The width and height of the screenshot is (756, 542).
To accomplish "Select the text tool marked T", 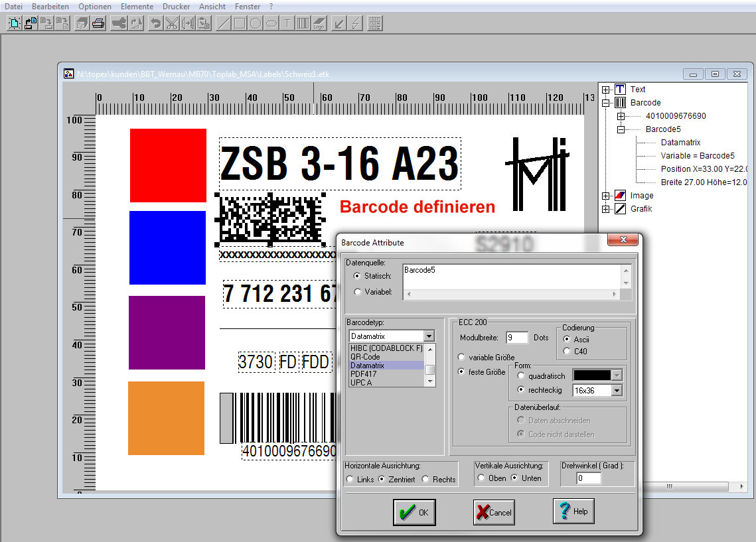I will [x=287, y=23].
